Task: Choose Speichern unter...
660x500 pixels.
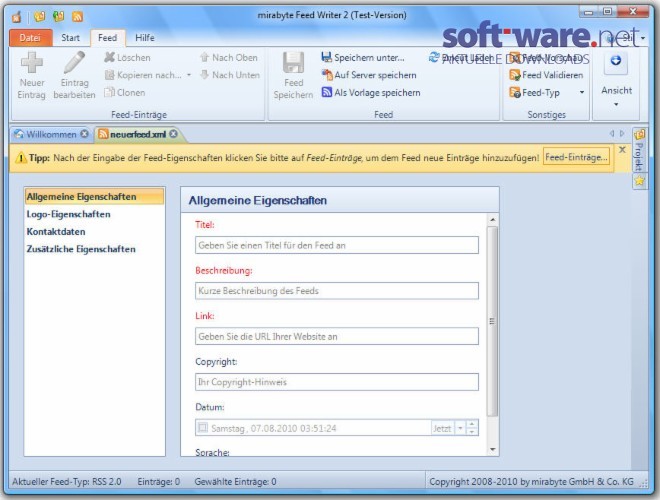Action: (x=363, y=58)
